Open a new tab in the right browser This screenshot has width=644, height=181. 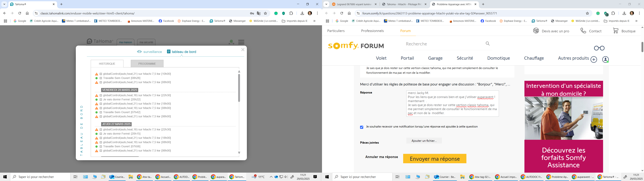click(x=483, y=4)
